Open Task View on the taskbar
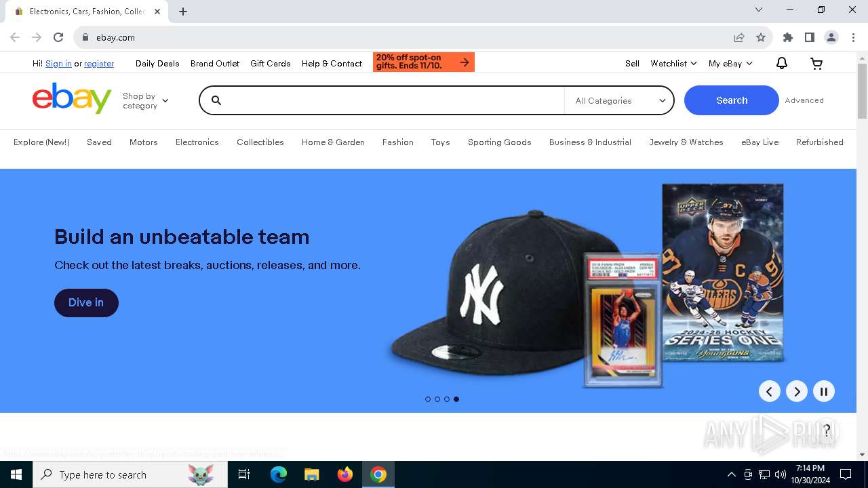The image size is (868, 488). pos(244,474)
